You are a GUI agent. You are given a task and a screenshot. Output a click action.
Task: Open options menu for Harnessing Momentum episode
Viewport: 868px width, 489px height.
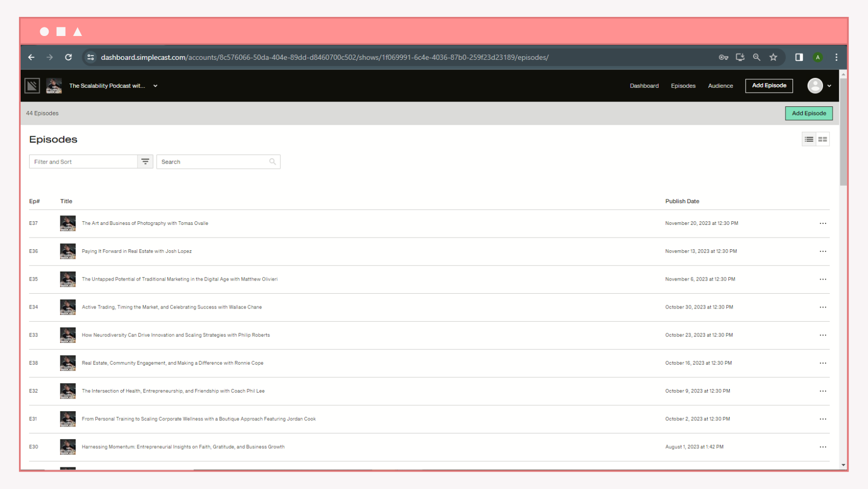click(x=823, y=447)
